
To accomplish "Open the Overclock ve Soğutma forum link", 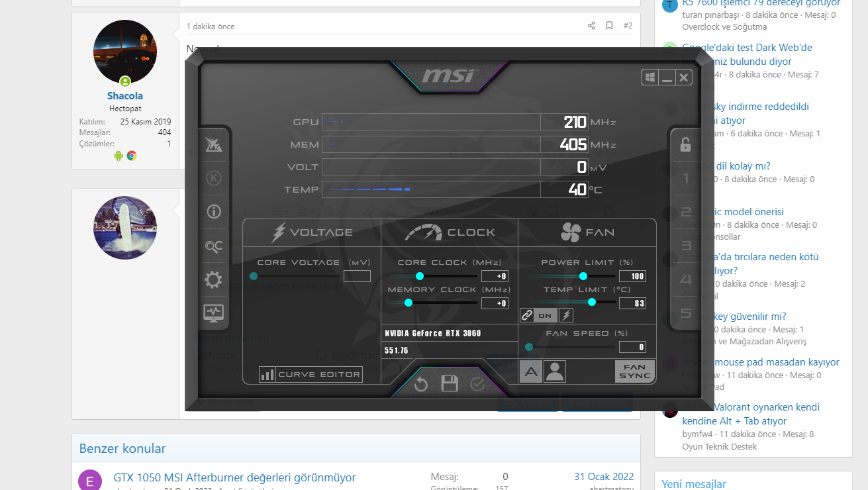I will [x=724, y=27].
